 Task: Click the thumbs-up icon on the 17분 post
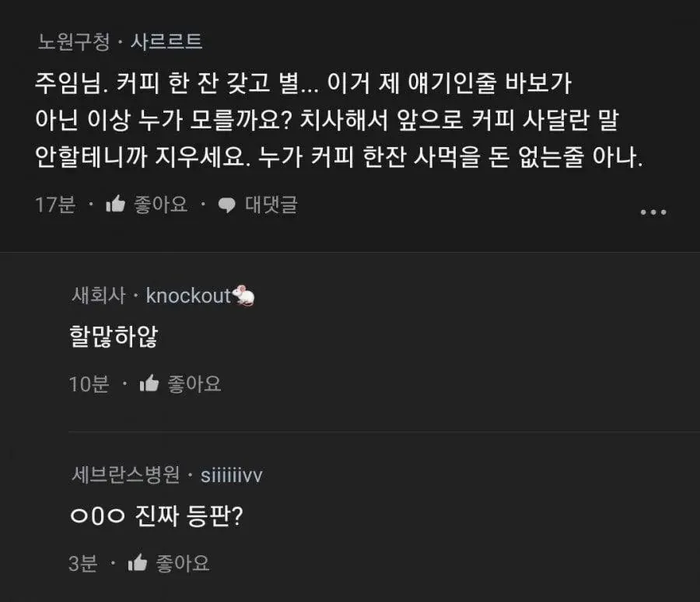point(116,204)
